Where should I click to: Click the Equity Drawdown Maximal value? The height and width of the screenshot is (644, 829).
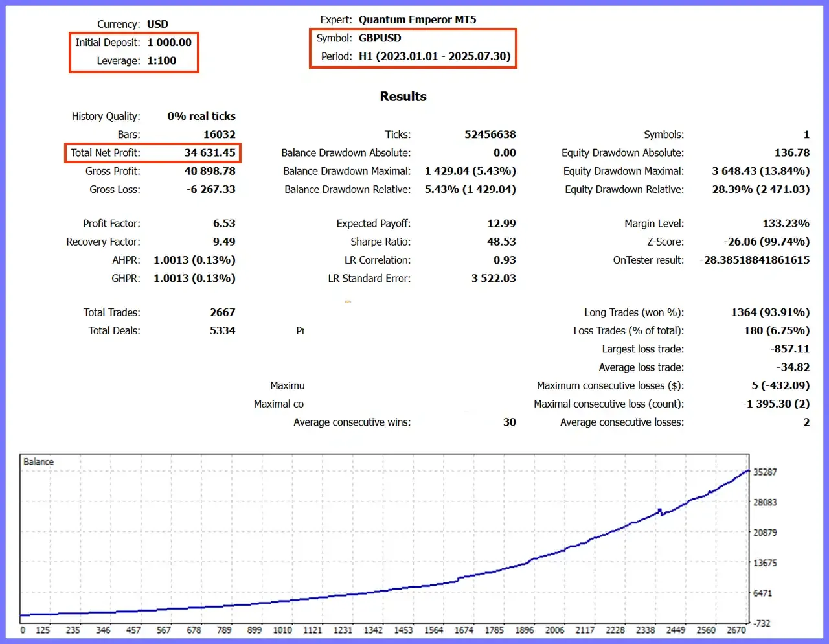coord(761,171)
